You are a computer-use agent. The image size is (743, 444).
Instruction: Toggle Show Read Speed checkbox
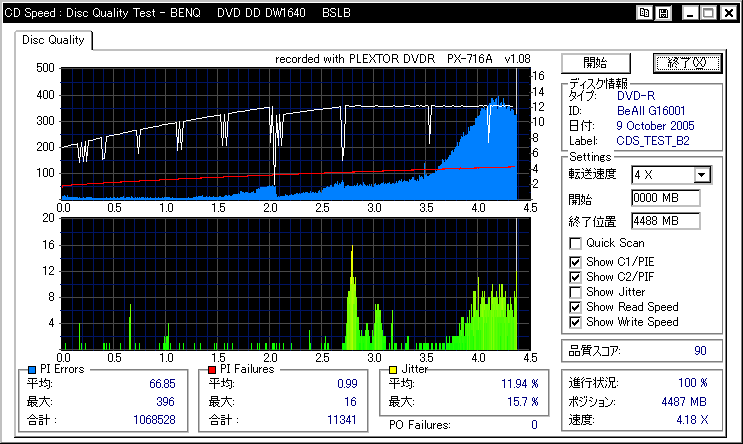coord(575,308)
